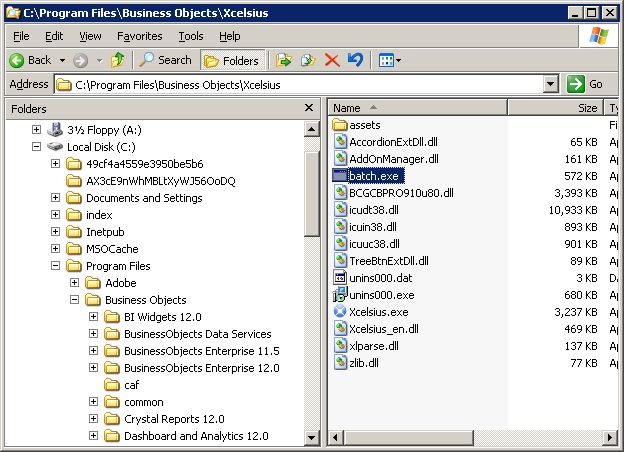Toggle the Folders pane button
The height and width of the screenshot is (452, 624).
232,60
